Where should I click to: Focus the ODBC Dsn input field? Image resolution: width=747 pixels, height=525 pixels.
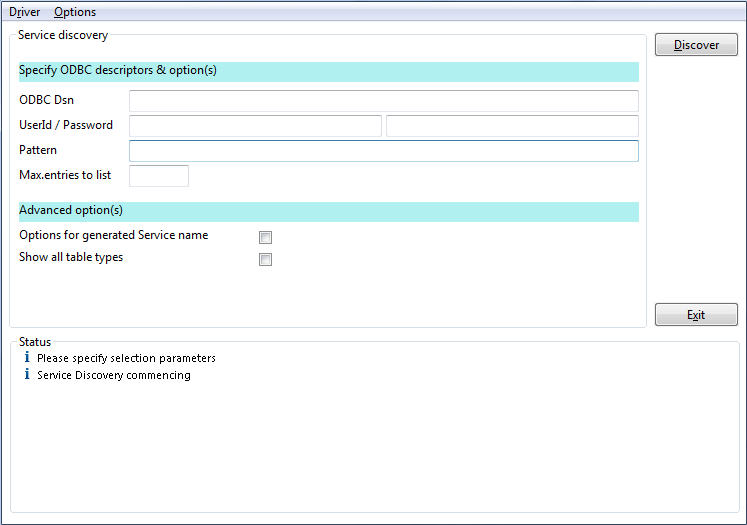click(x=384, y=101)
